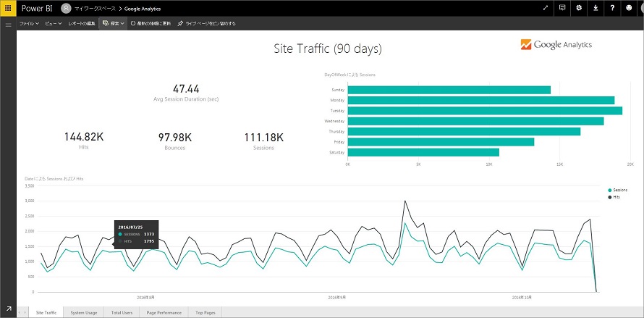The height and width of the screenshot is (318, 644).
Task: Select the Monday bar
Action: pos(481,100)
